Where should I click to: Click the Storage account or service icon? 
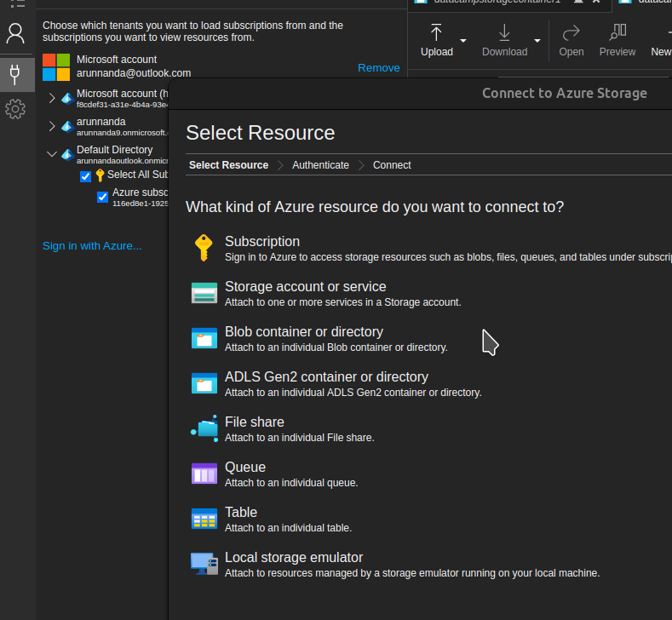pyautogui.click(x=204, y=293)
